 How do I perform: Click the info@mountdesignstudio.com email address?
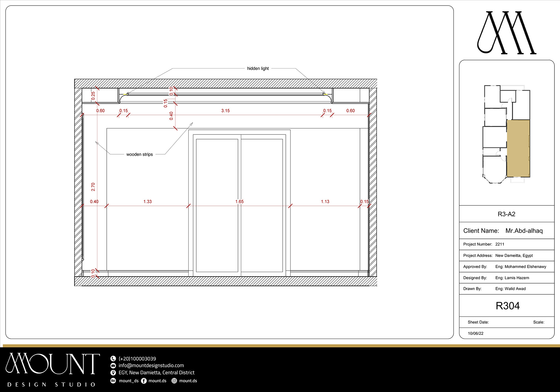151,365
